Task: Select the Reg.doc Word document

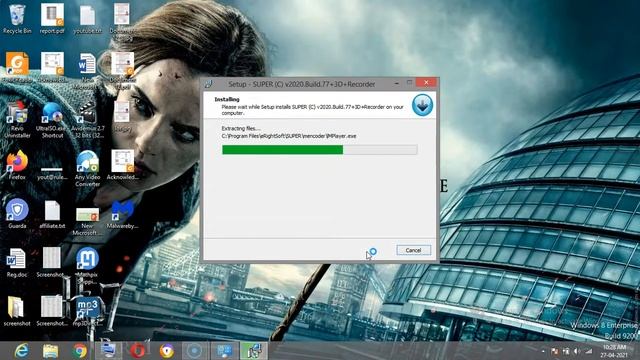Action: 17,262
